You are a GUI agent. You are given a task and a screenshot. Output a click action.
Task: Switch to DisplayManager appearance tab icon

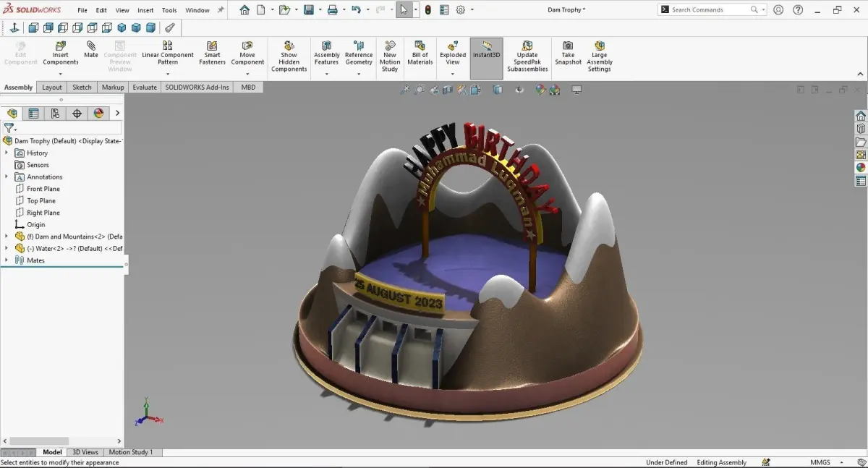tap(98, 114)
